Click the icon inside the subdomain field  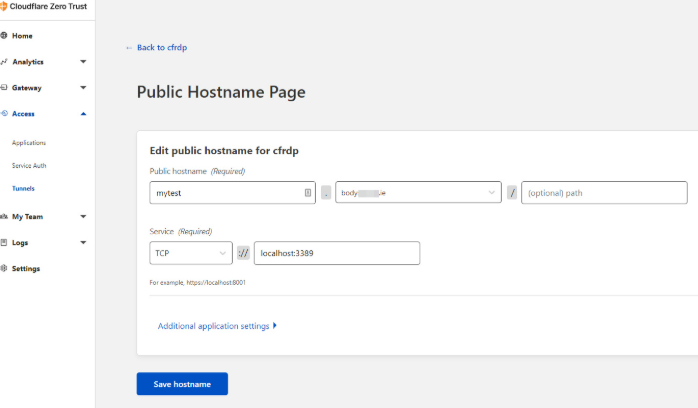(x=307, y=193)
